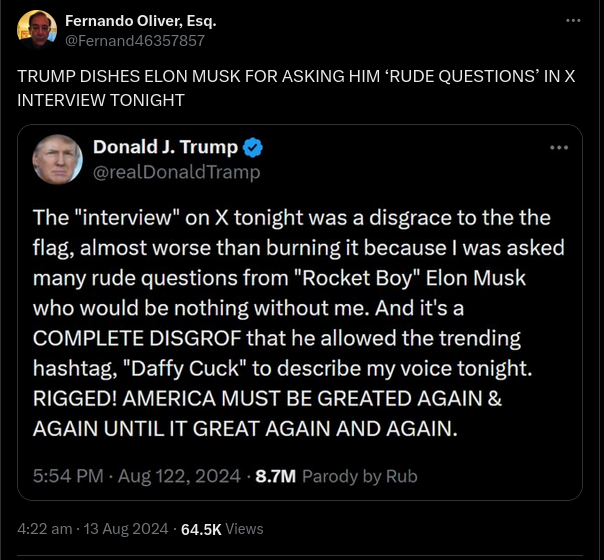Open more options on the quoted post
Viewport: 604px width, 560px height.
pyautogui.click(x=559, y=148)
